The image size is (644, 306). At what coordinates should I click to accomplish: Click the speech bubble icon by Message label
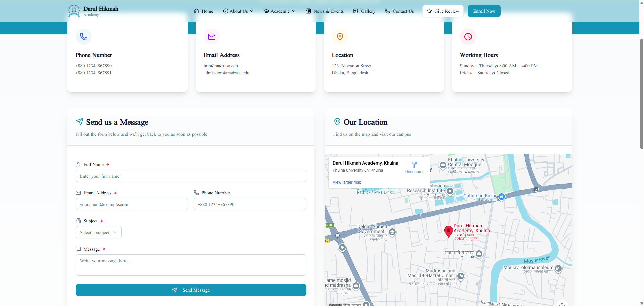[x=78, y=249]
